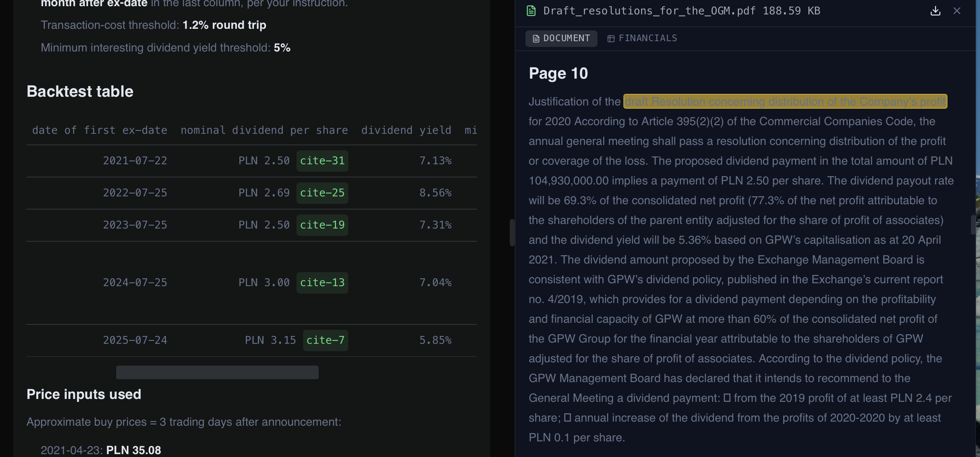Click the document panel vertical scrollbar thumb
This screenshot has height=457, width=980.
coord(973,225)
